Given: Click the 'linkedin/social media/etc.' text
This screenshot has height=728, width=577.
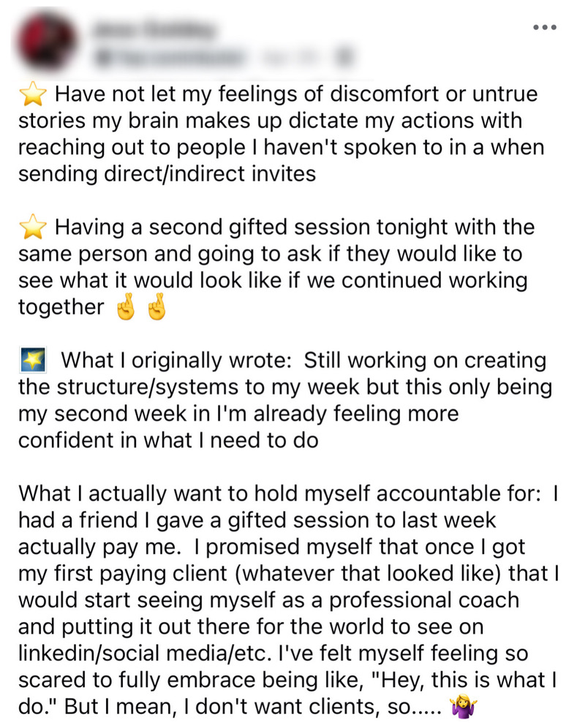Looking at the screenshot, I should [145, 653].
